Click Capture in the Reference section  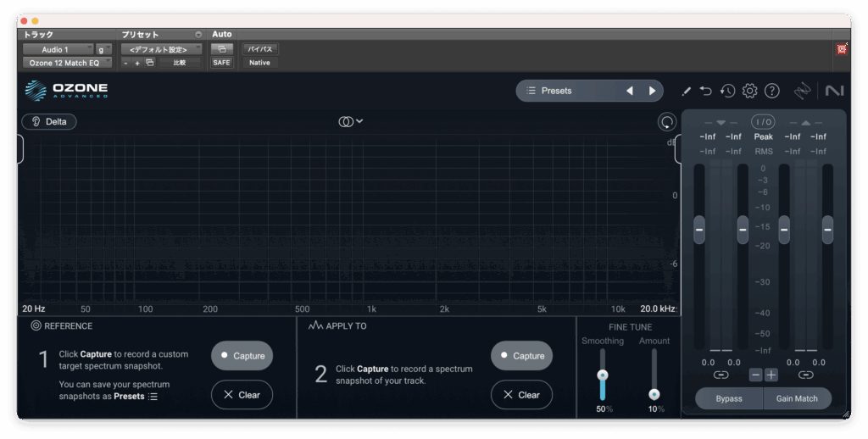pyautogui.click(x=242, y=356)
